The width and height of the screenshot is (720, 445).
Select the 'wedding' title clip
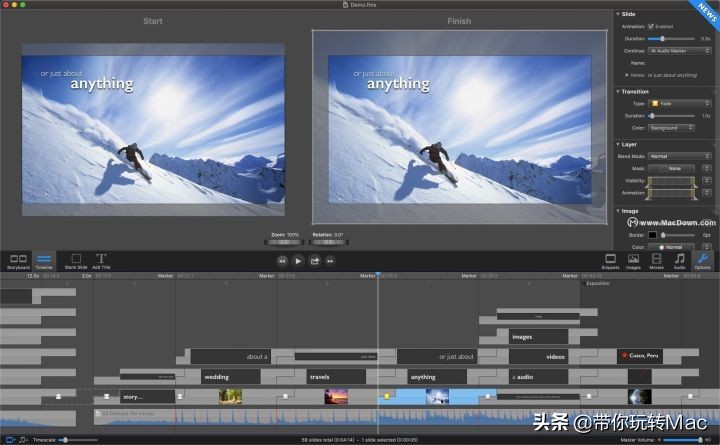tap(231, 377)
